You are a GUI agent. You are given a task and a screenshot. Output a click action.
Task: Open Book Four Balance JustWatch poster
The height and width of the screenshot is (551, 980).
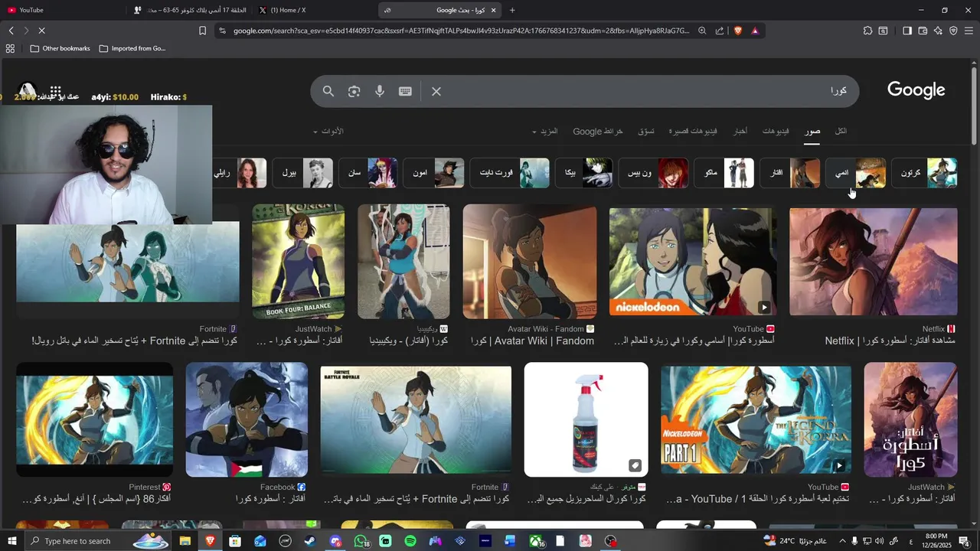point(299,262)
